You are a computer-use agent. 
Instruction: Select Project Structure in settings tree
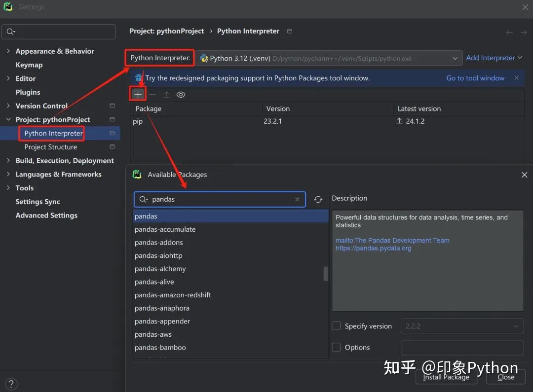click(x=51, y=147)
